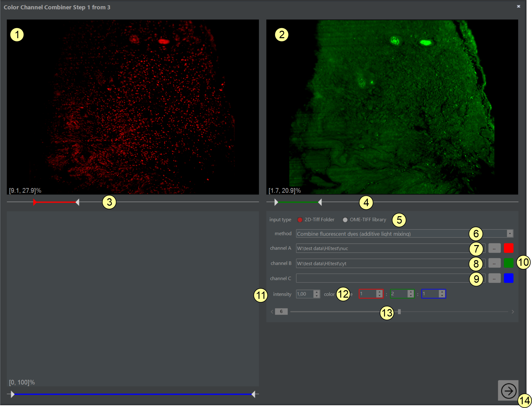Open red color swatch for channel A
Screen dimensions: 532x408
pos(509,248)
